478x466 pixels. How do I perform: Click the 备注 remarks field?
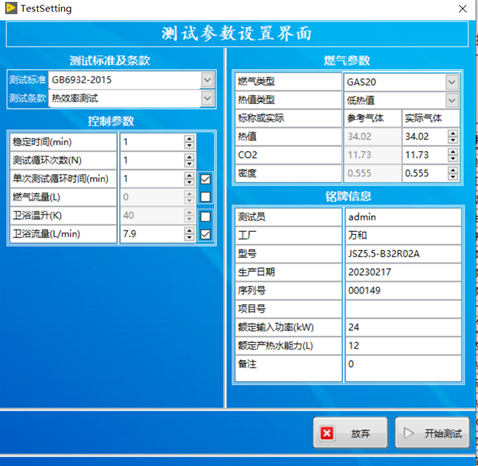(403, 368)
